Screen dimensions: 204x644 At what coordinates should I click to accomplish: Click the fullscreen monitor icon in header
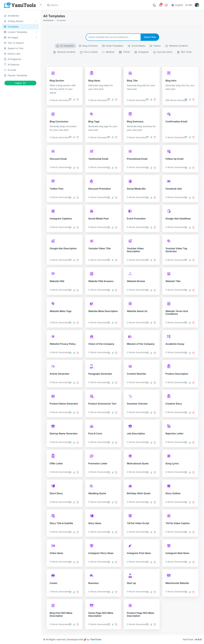pyautogui.click(x=166, y=5)
